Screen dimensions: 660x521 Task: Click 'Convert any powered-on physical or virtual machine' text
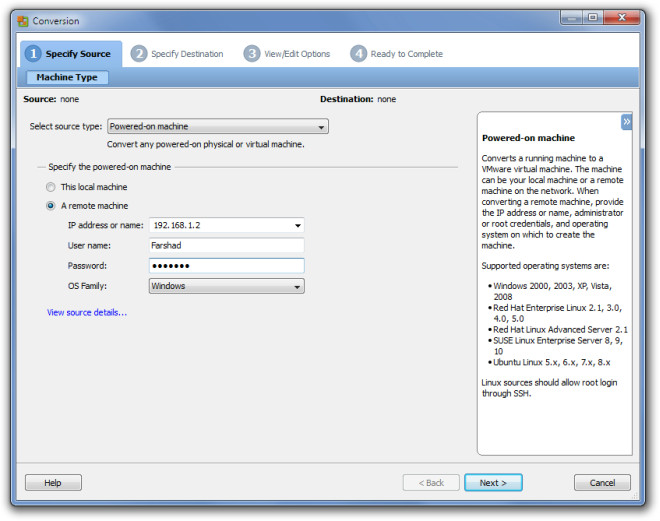[205, 144]
